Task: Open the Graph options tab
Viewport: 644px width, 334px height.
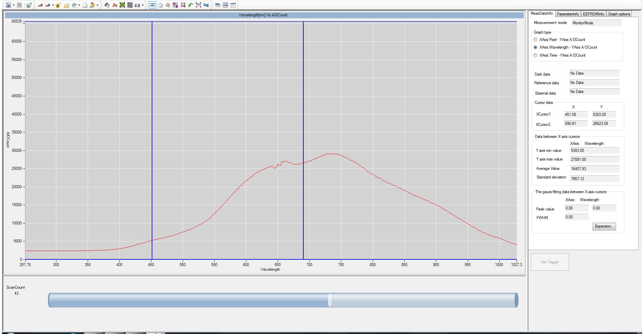Action: (x=619, y=14)
